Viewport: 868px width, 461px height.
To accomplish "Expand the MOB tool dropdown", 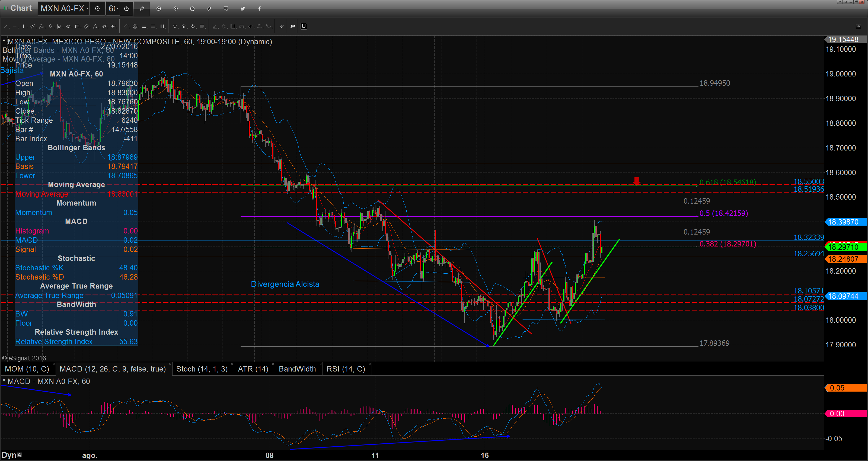I will pyautogui.click(x=246, y=28).
